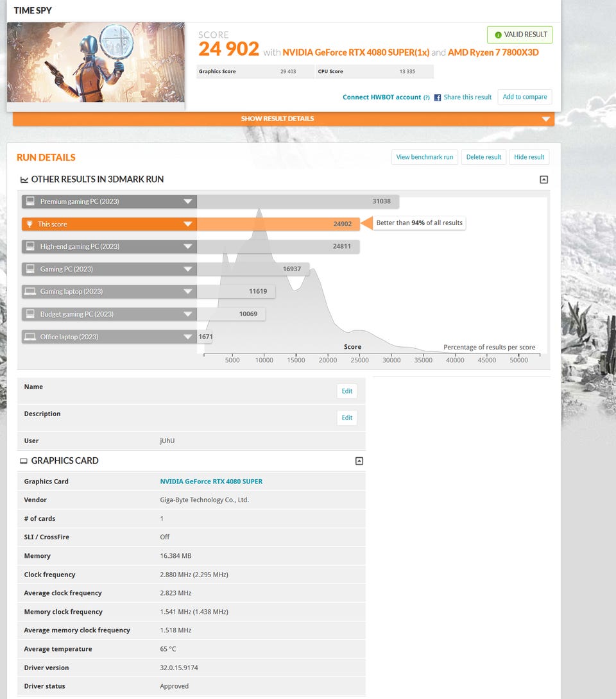Click the Office laptop bar value 1671
The image size is (616, 699).
(205, 337)
